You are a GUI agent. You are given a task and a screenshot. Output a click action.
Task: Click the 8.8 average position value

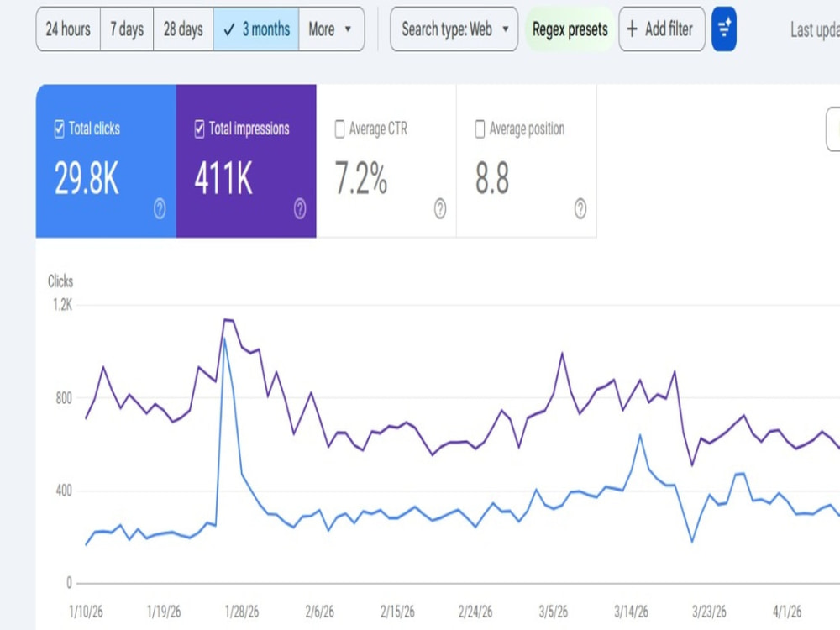(x=491, y=178)
